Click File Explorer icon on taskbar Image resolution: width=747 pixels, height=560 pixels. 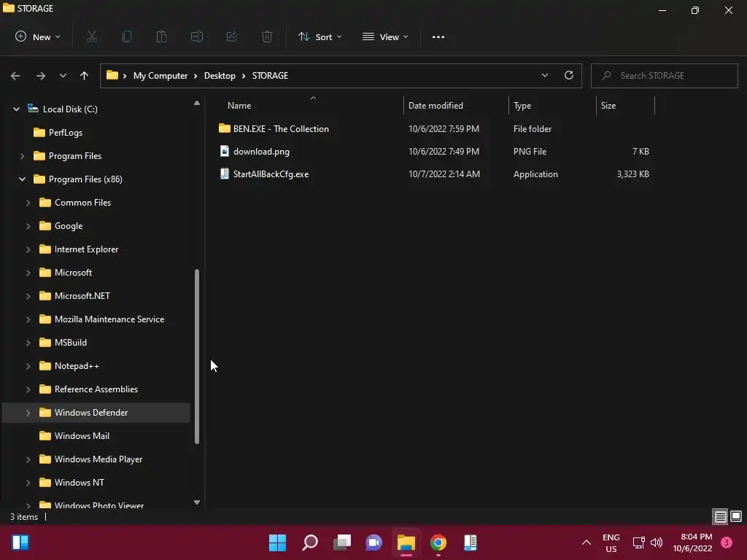[406, 542]
